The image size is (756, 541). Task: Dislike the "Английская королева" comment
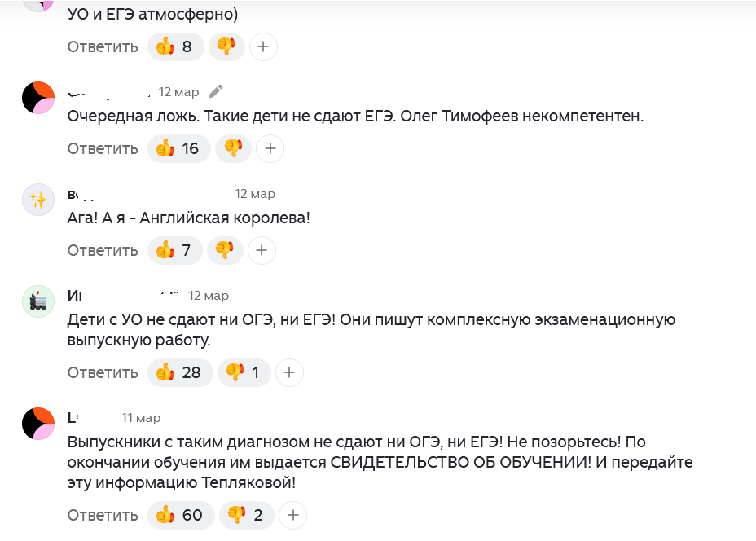[225, 250]
